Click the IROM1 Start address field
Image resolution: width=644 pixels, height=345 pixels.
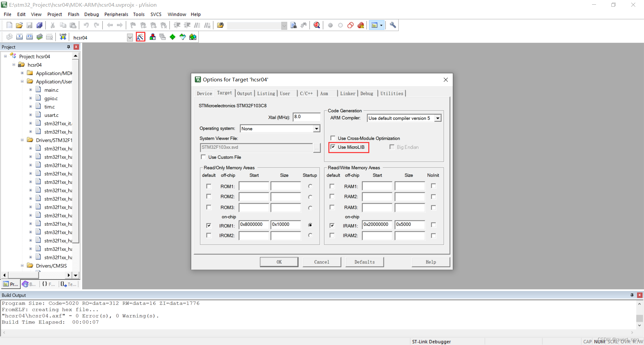pos(254,224)
